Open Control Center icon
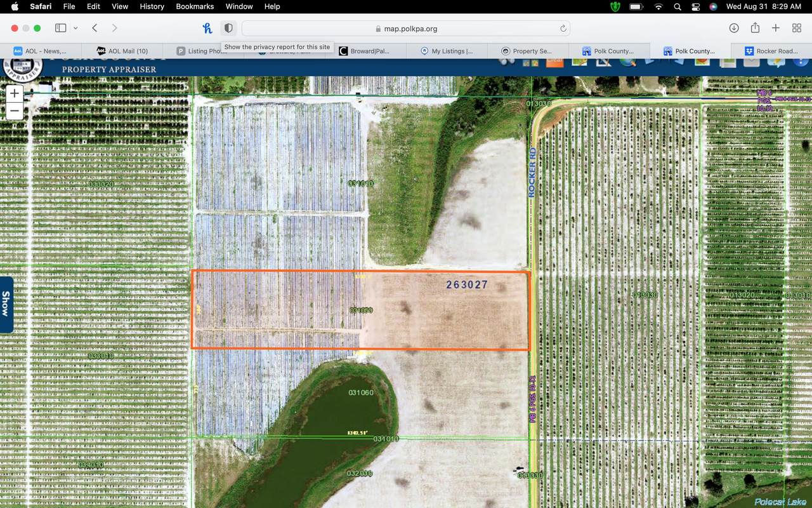The height and width of the screenshot is (508, 812). 695,6
